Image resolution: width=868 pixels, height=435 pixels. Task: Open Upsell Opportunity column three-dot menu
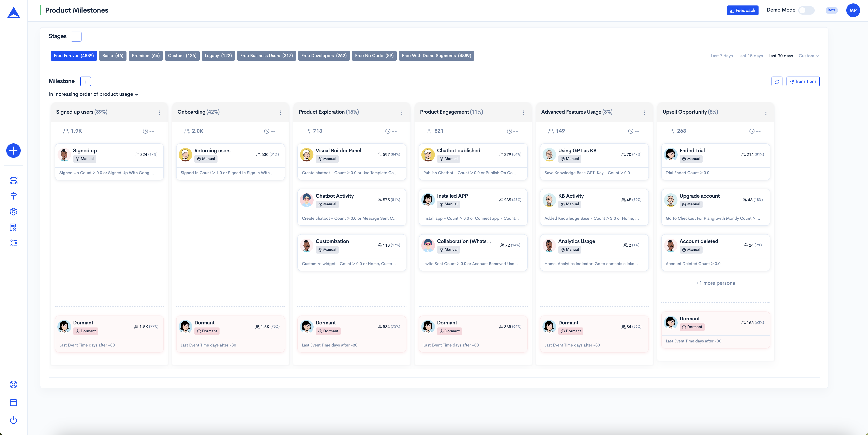click(766, 112)
